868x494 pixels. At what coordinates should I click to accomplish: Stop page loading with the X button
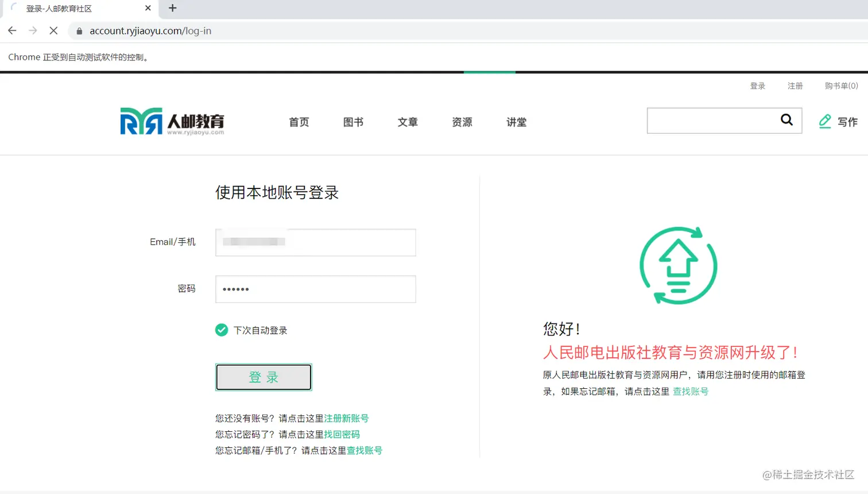(x=53, y=30)
